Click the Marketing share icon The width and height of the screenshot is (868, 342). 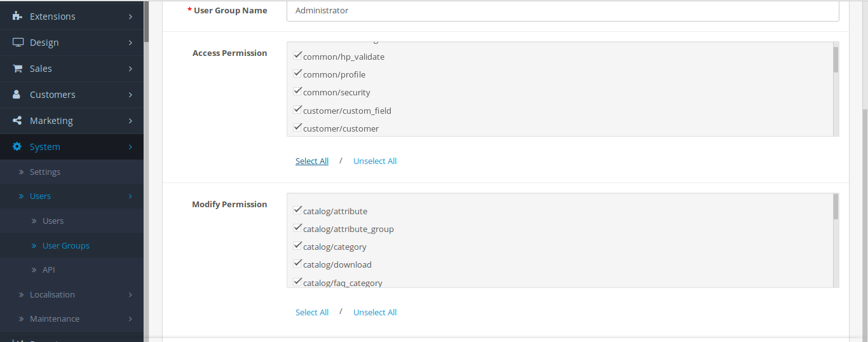[17, 121]
